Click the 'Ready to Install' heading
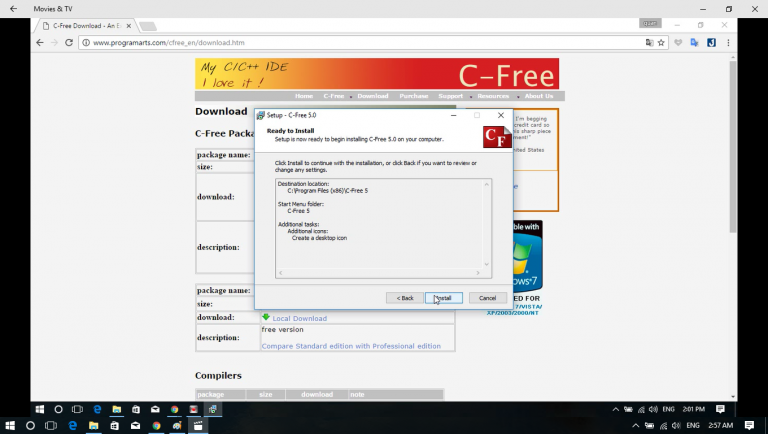Screen dimensions: 768x434 [290, 131]
